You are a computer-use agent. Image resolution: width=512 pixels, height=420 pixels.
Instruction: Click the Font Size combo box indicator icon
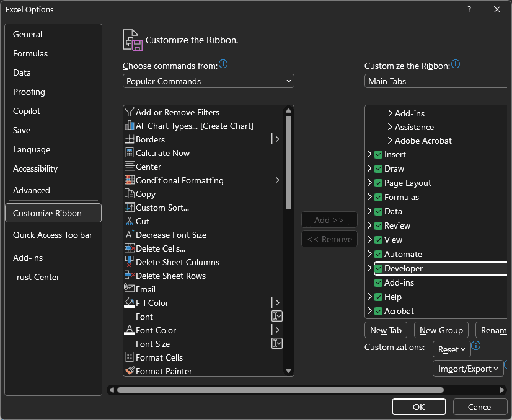(x=277, y=343)
